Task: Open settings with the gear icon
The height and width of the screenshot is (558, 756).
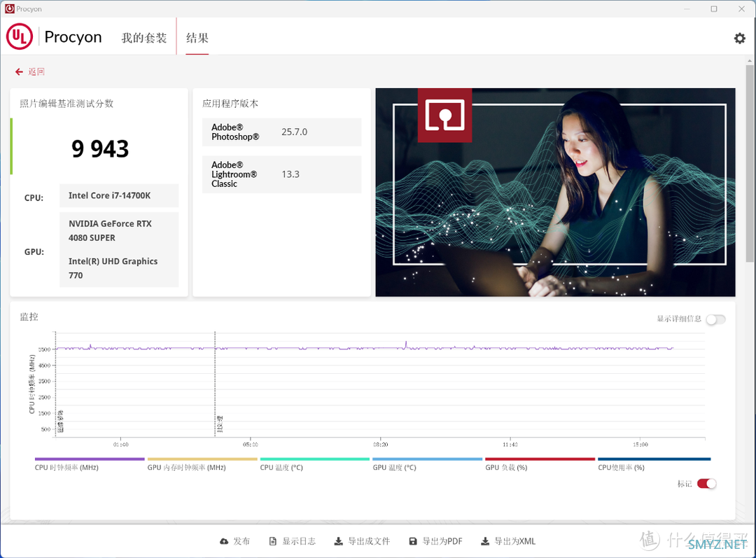Action: pyautogui.click(x=740, y=38)
